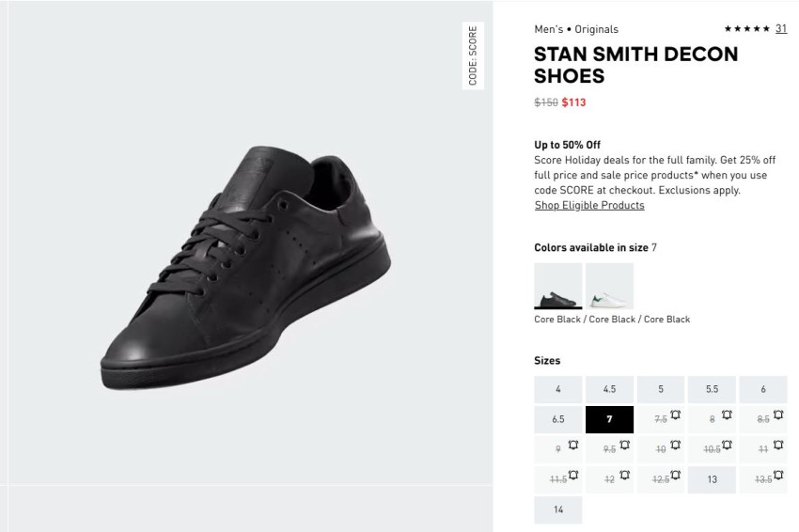Select size 4
The width and height of the screenshot is (799, 532).
click(x=558, y=389)
